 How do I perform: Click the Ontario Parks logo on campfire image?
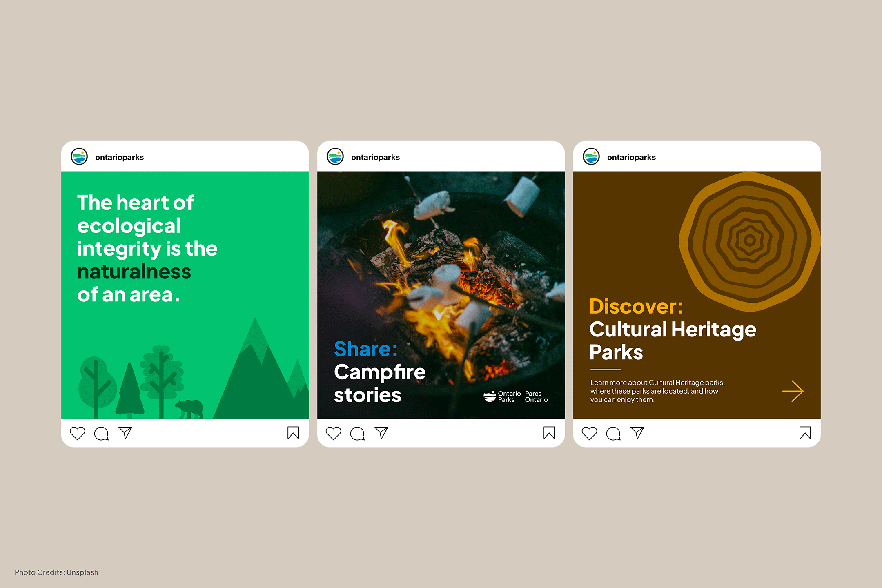[x=516, y=396]
